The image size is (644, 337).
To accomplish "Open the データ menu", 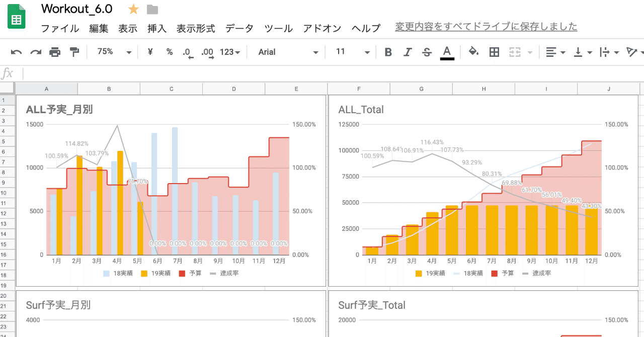I will (x=239, y=28).
